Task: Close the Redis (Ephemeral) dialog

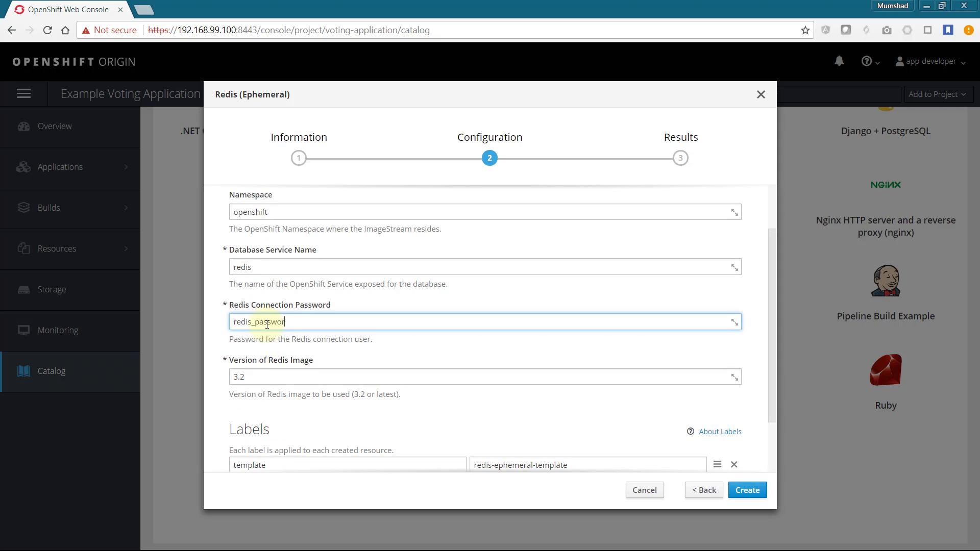Action: (x=761, y=94)
